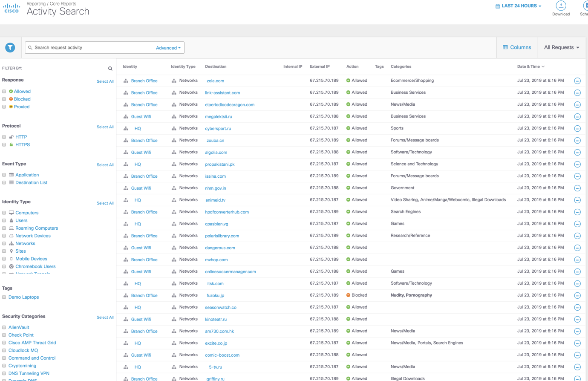
Task: Select All under Identity Type filters
Action: [x=105, y=203]
